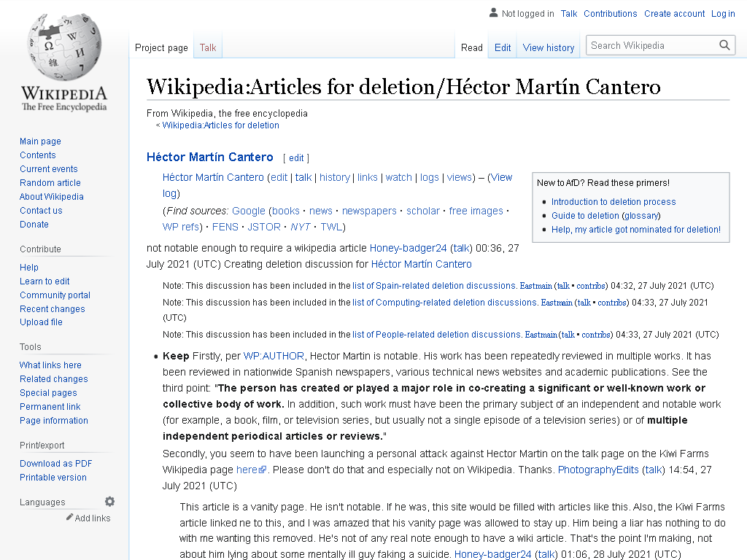Click the NYT link

click(300, 227)
